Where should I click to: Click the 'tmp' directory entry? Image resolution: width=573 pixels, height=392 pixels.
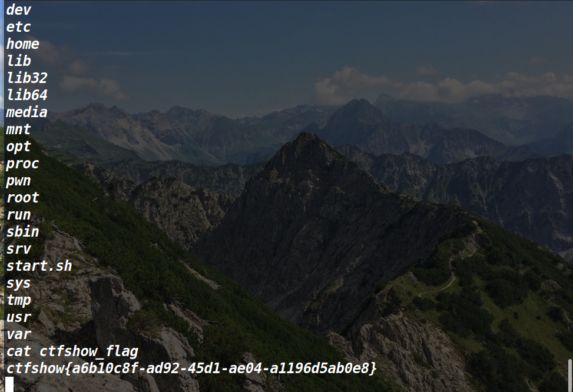19,301
